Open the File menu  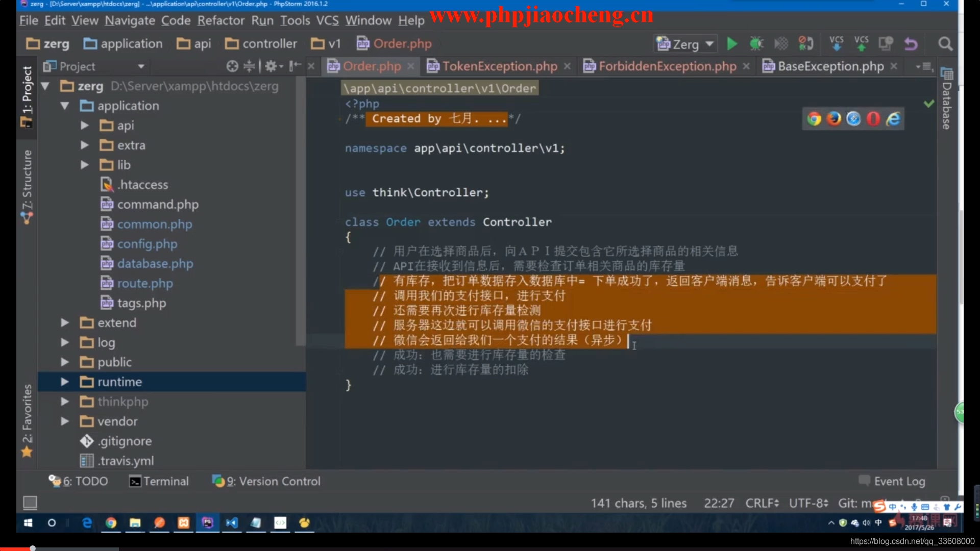(x=29, y=20)
